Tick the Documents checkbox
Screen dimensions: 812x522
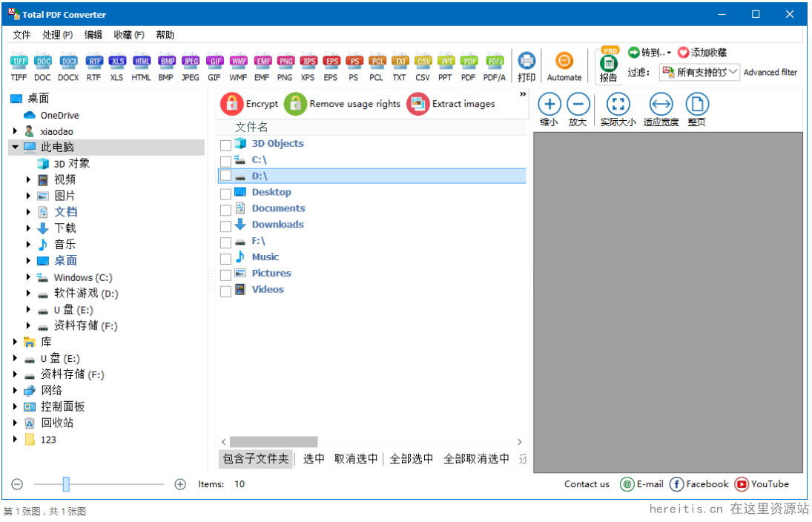click(225, 211)
